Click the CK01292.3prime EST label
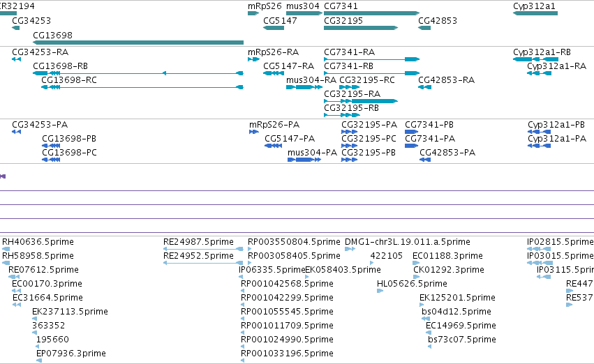The width and height of the screenshot is (594, 364). point(449,270)
